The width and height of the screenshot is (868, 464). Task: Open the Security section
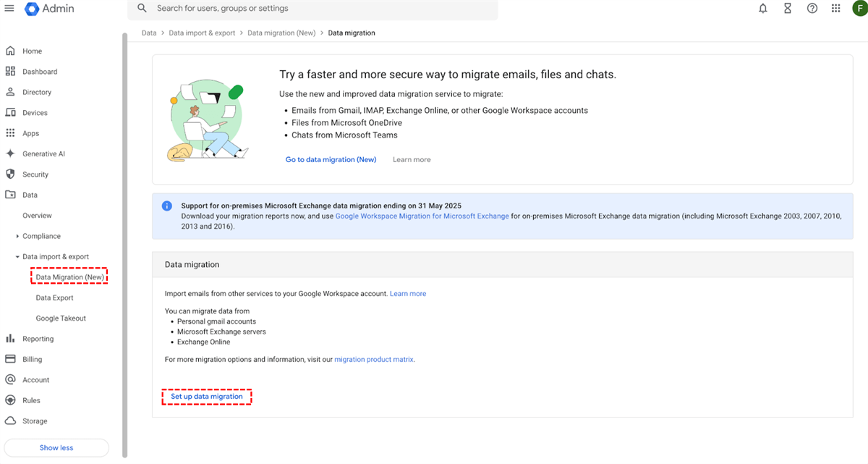[35, 174]
